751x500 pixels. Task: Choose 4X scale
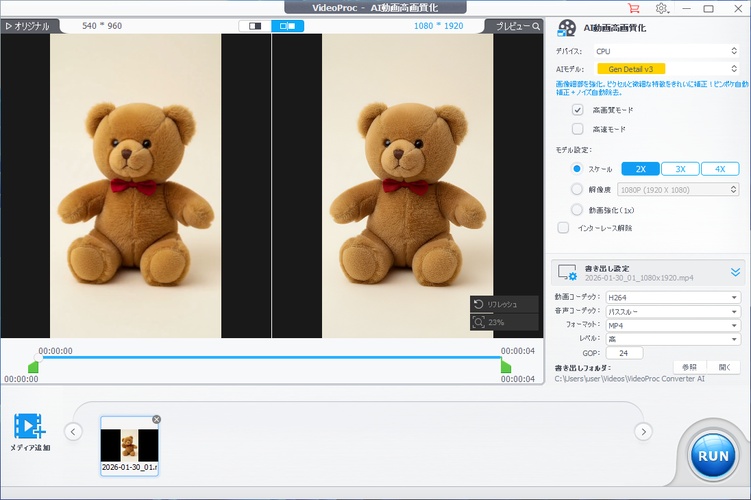tap(720, 169)
